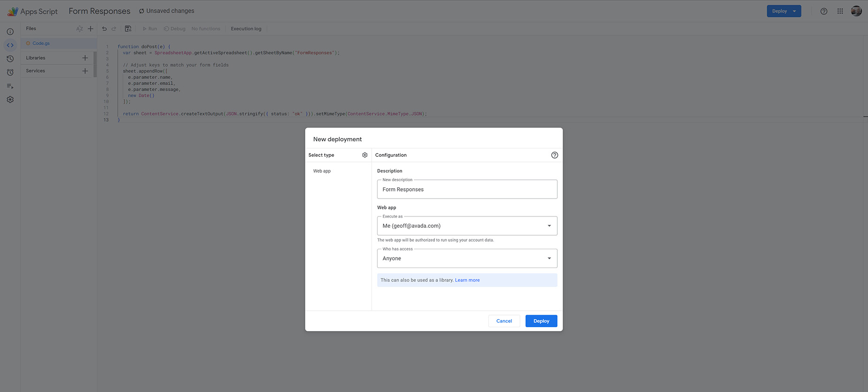
Task: Follow the Learn more link
Action: click(467, 280)
